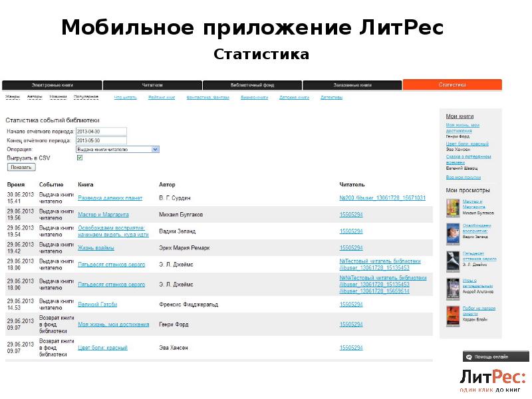Viewport: 532px width, 399px height.
Task: Open reader 15505294 in Жизнь взаймы row
Action: tap(351, 248)
